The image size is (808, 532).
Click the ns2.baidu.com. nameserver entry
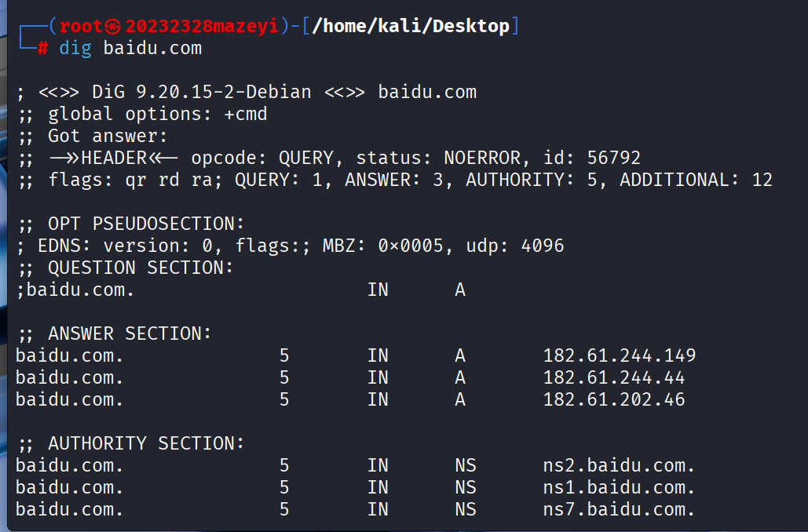tap(619, 465)
